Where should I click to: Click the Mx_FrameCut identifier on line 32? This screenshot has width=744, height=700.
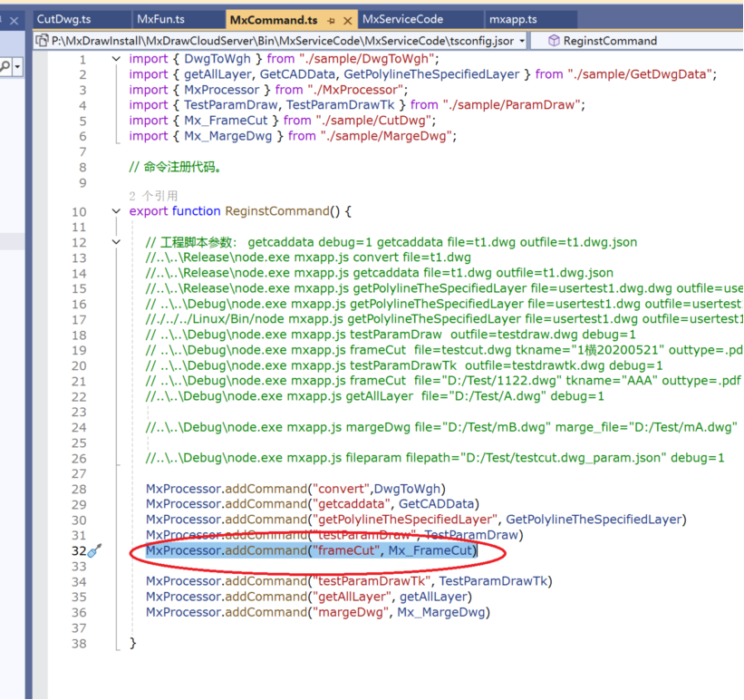pyautogui.click(x=430, y=550)
